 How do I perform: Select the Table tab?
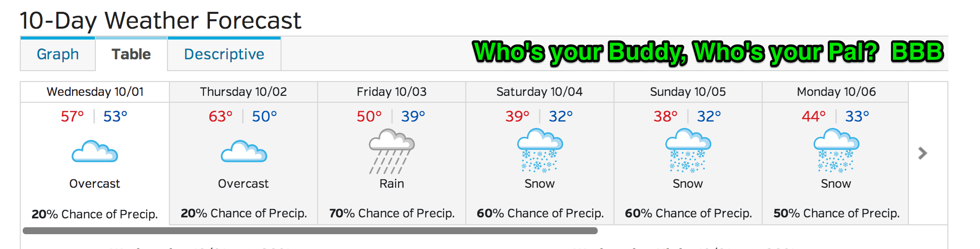[131, 54]
